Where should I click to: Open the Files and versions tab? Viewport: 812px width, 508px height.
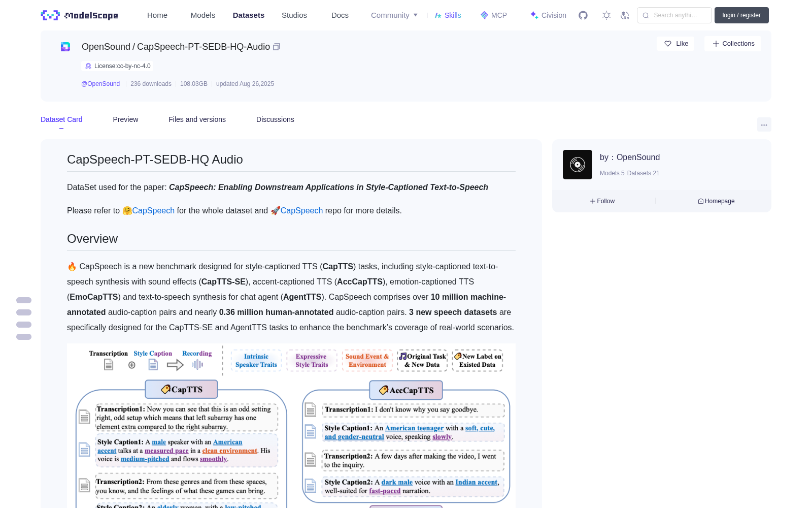point(197,119)
